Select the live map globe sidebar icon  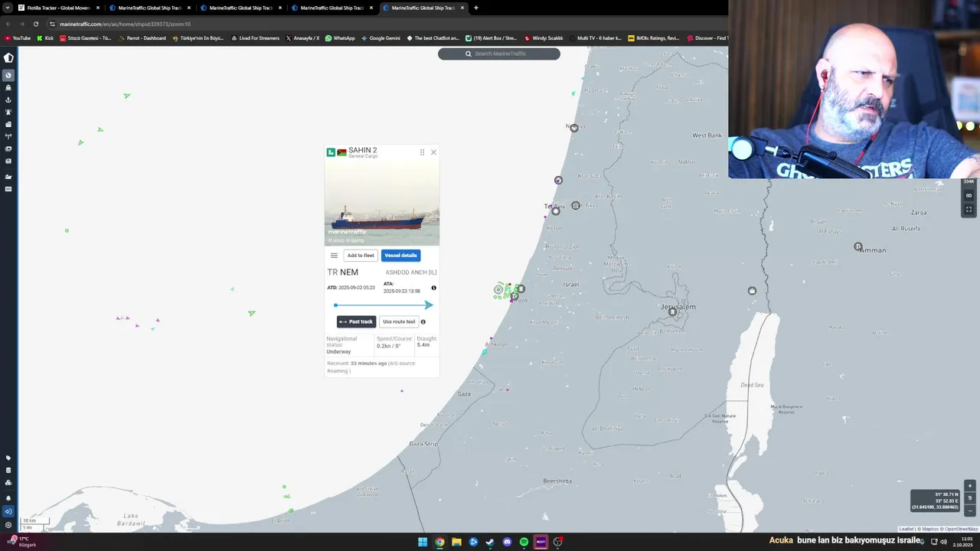point(8,75)
